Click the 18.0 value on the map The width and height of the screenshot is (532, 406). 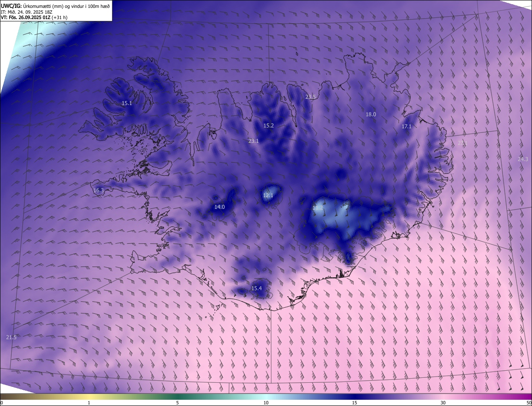pos(371,115)
